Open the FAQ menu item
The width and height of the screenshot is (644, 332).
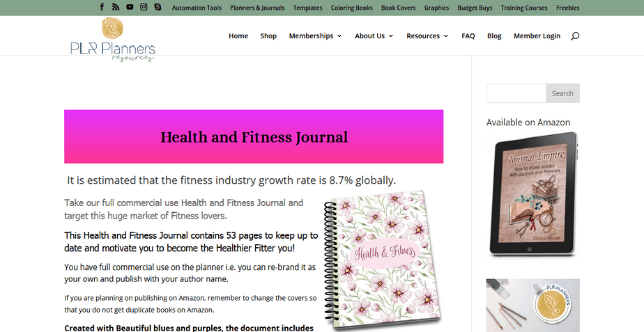(468, 36)
